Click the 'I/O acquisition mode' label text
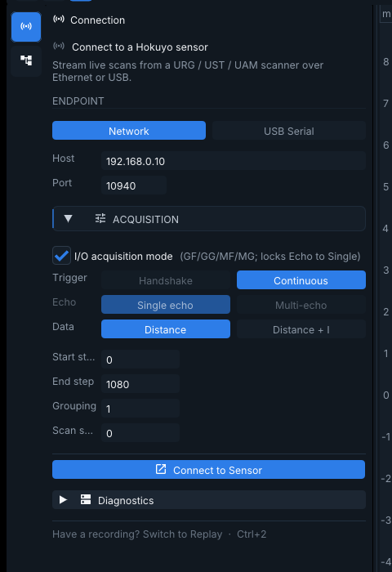 (x=123, y=256)
